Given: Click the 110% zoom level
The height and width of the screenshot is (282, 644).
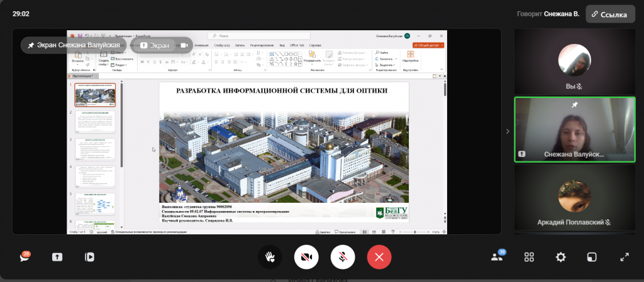Looking at the screenshot, I should tap(435, 232).
